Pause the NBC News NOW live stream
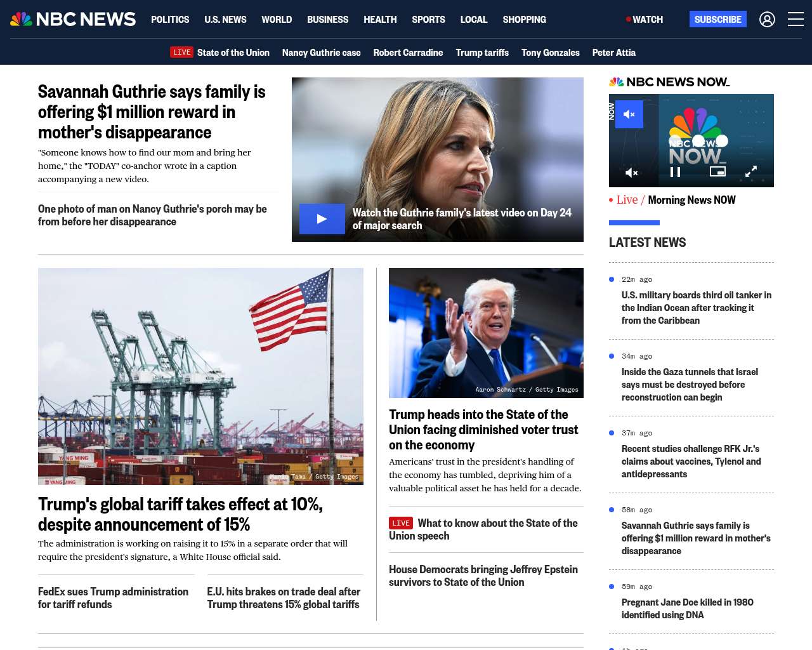Viewport: 812px width, 650px height. [x=675, y=172]
